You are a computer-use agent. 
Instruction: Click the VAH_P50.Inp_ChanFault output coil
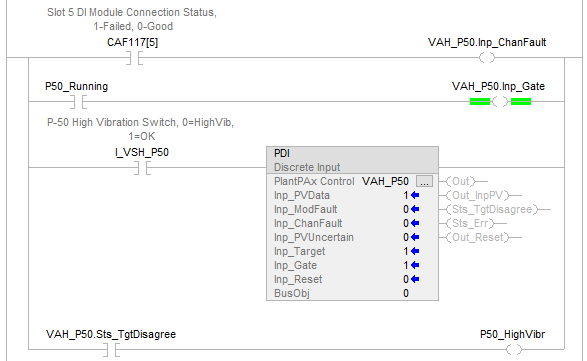pyautogui.click(x=487, y=58)
